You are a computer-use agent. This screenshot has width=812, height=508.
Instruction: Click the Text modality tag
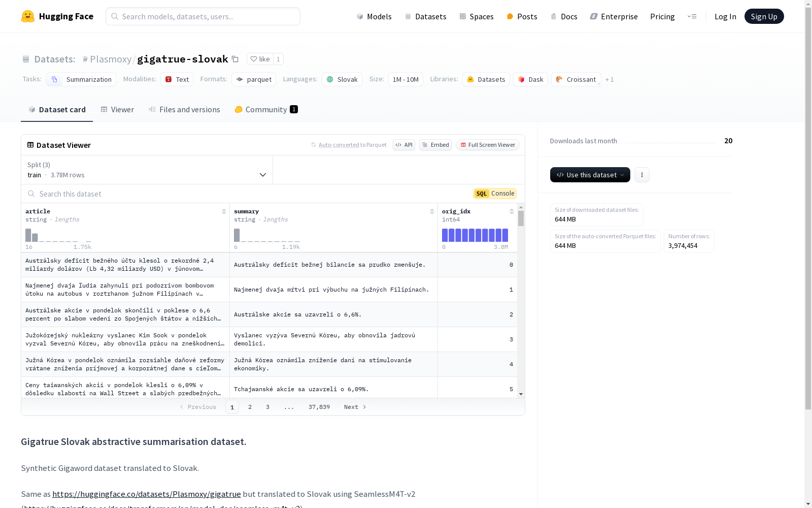click(177, 79)
